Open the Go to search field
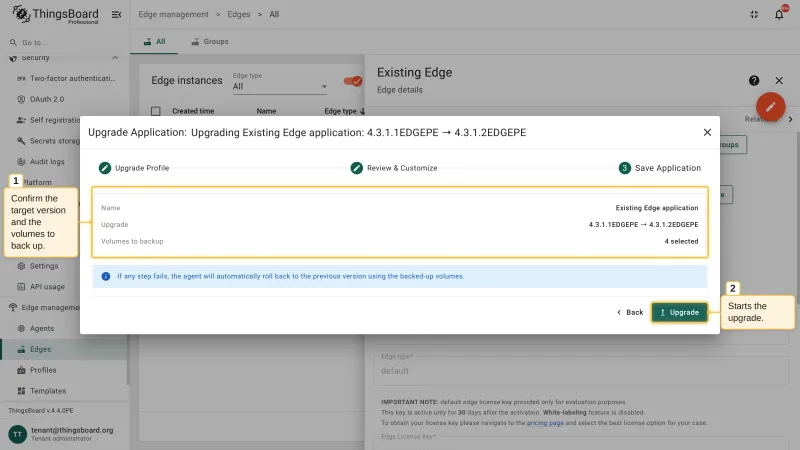The image size is (800, 450). (x=64, y=42)
